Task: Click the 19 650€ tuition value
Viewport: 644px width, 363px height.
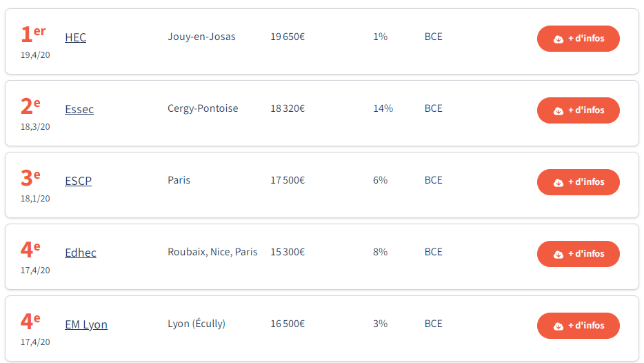Action: [288, 37]
